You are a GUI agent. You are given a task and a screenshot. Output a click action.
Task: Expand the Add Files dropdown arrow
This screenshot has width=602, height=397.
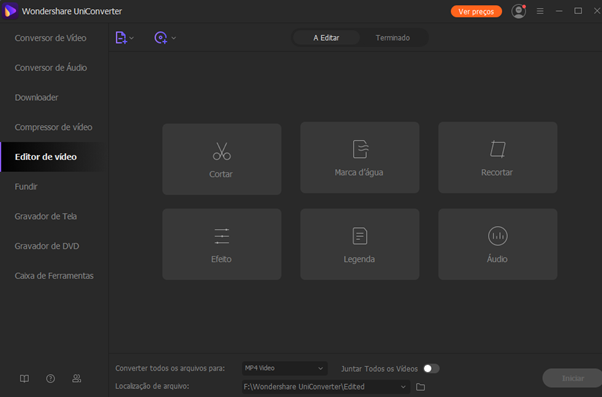pos(132,38)
